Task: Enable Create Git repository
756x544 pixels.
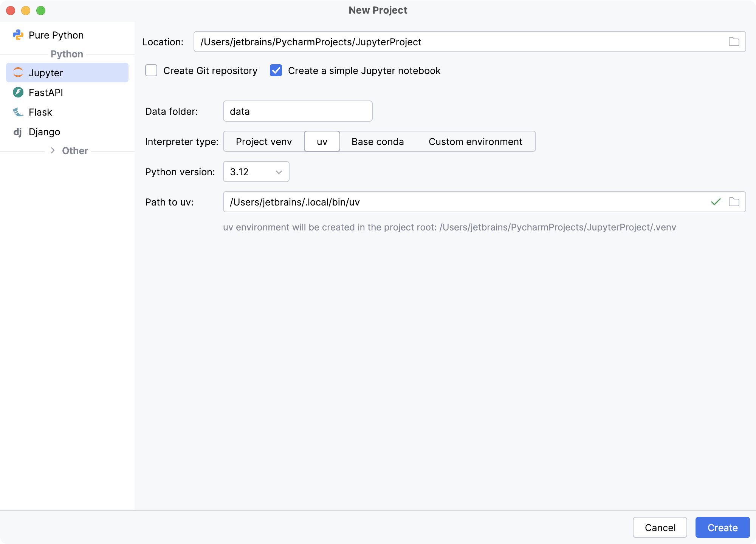Action: click(151, 71)
